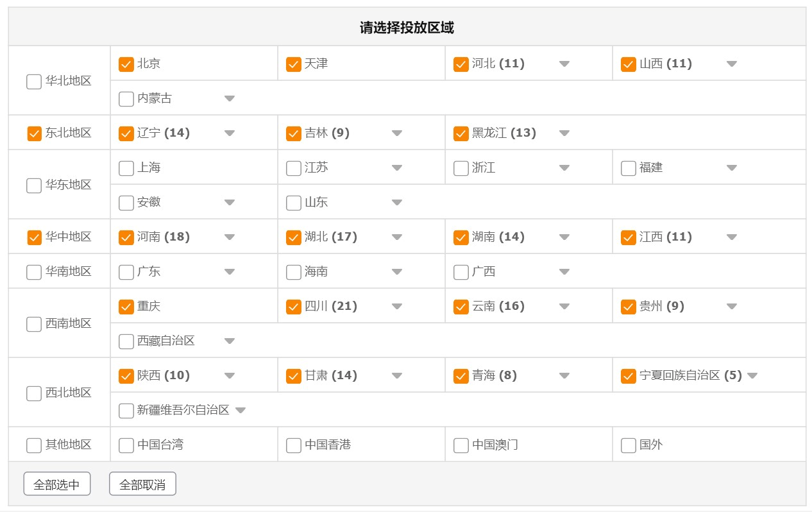The image size is (812, 512).
Task: Show cities under 宁夏回族自治区 arrow
Action: 752,376
